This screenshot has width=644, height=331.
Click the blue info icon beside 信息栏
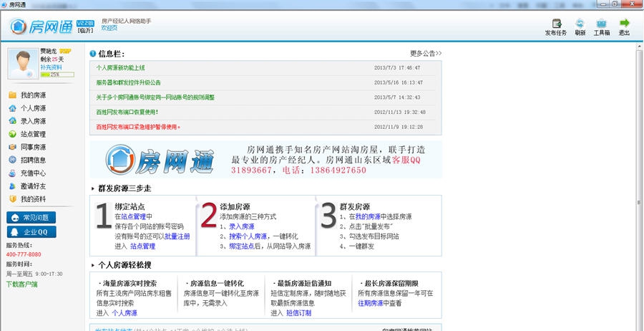tap(93, 54)
